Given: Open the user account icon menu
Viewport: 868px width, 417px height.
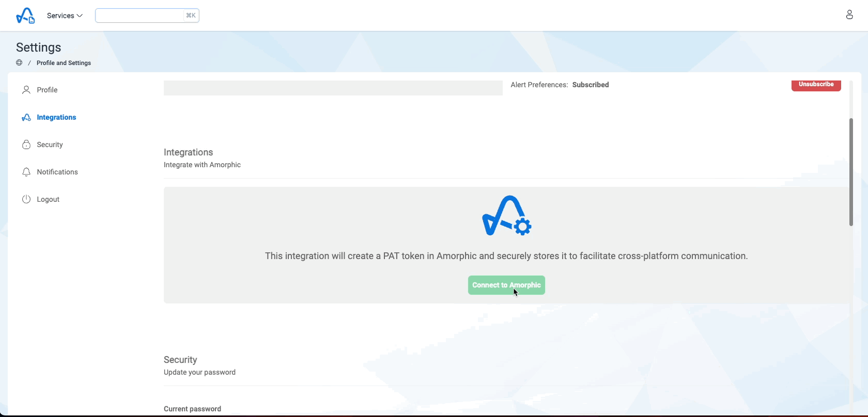Looking at the screenshot, I should coord(849,14).
